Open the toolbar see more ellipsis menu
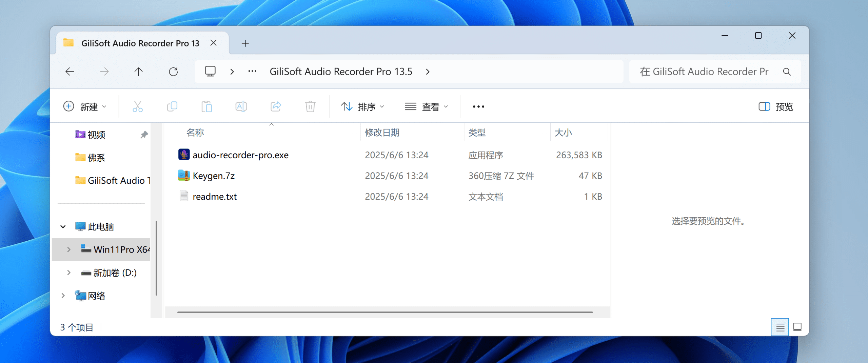Viewport: 868px width, 363px height. pyautogui.click(x=478, y=107)
